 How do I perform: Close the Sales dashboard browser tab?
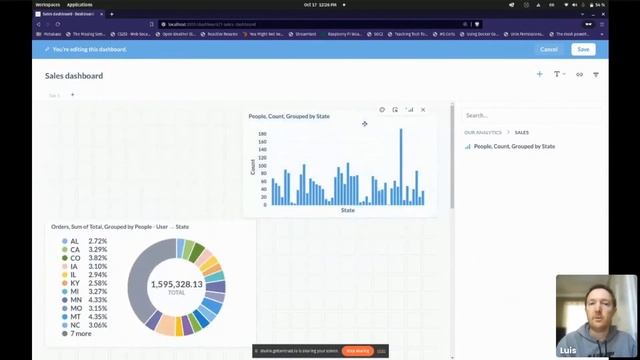click(102, 14)
